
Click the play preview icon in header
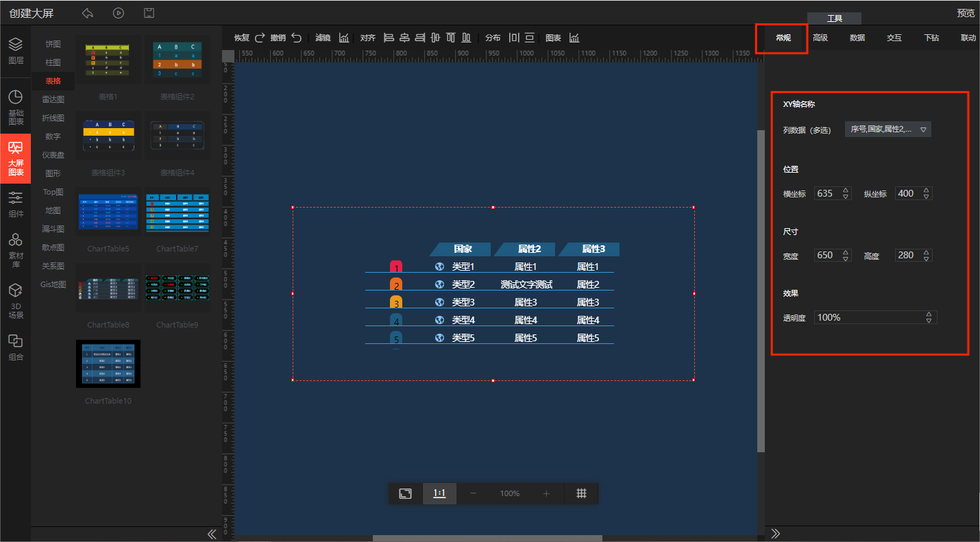pos(119,13)
